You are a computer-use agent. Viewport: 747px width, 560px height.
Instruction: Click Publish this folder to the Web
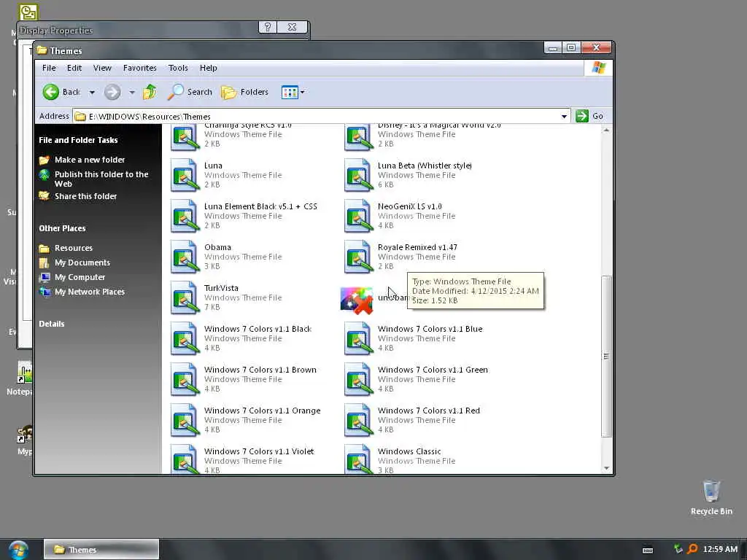pos(101,179)
